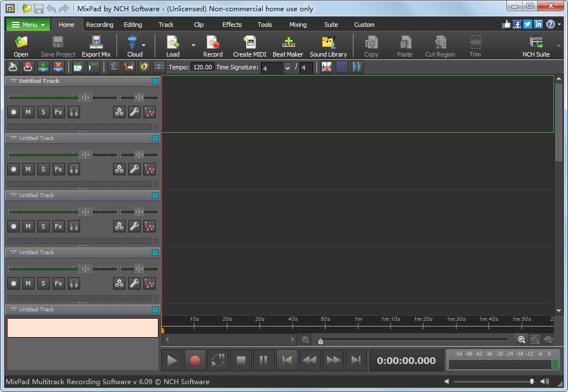Click the Tempo input field

(202, 67)
